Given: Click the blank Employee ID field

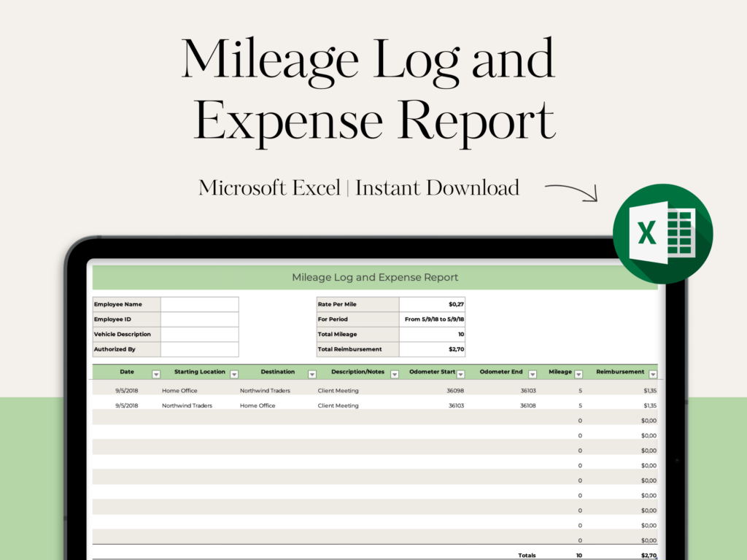Looking at the screenshot, I should pyautogui.click(x=199, y=319).
